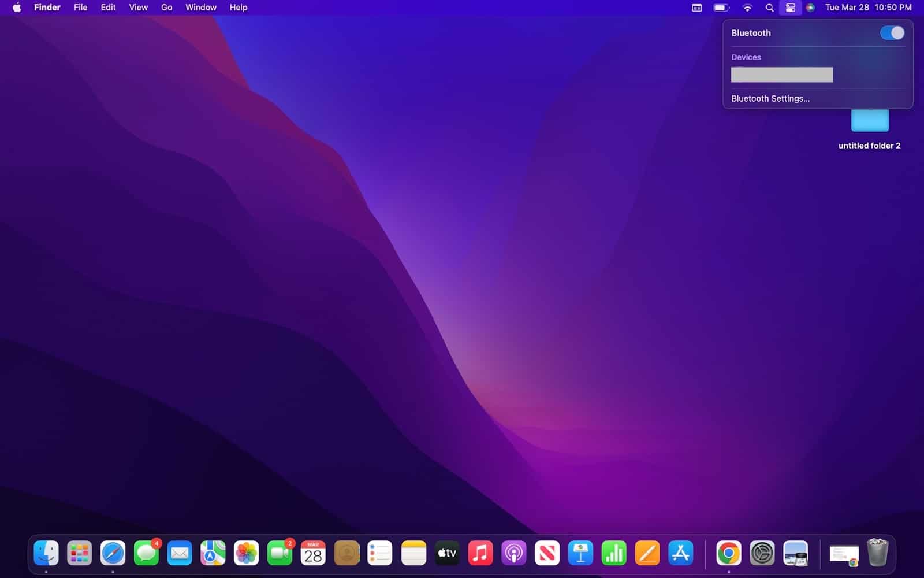Open the Go menu
Viewport: 924px width, 578px height.
[166, 8]
